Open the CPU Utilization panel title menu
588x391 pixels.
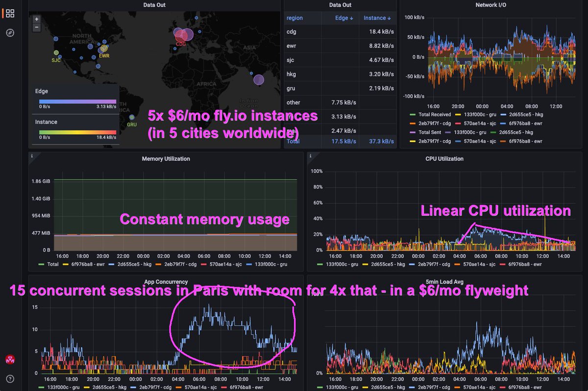(x=444, y=159)
